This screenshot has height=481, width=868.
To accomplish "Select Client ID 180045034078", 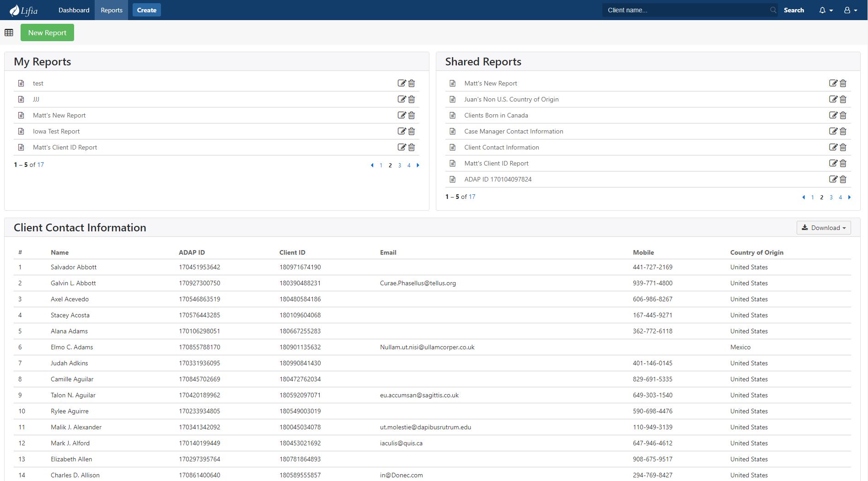I will pyautogui.click(x=300, y=427).
